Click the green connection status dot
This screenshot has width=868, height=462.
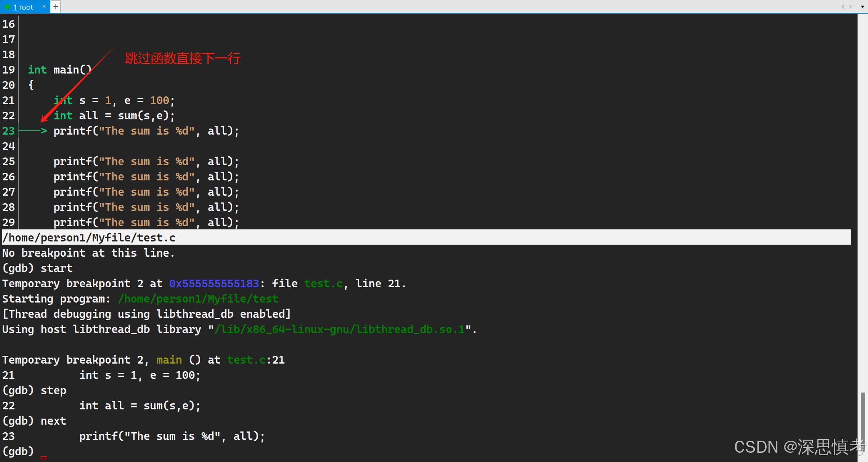(x=7, y=7)
